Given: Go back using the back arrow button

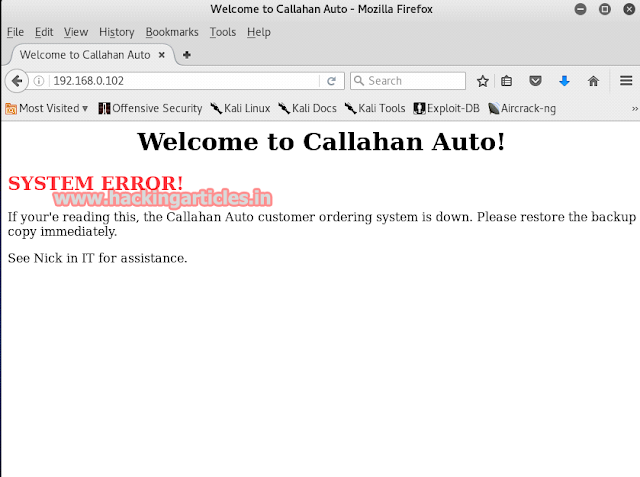Looking at the screenshot, I should (x=17, y=81).
